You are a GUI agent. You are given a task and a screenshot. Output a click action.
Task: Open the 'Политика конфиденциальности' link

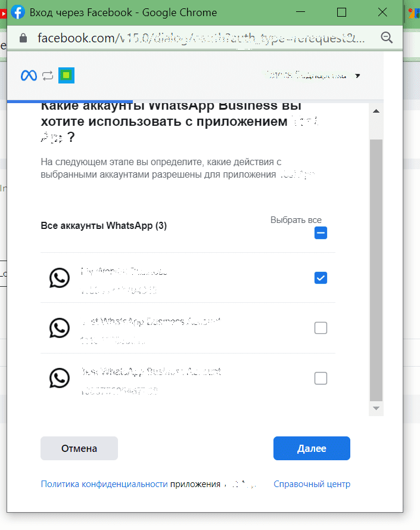pos(104,484)
